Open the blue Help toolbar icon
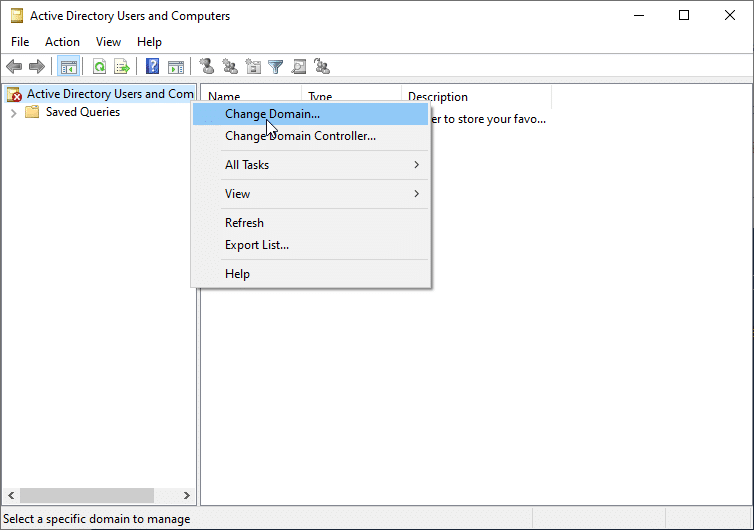 point(153,67)
